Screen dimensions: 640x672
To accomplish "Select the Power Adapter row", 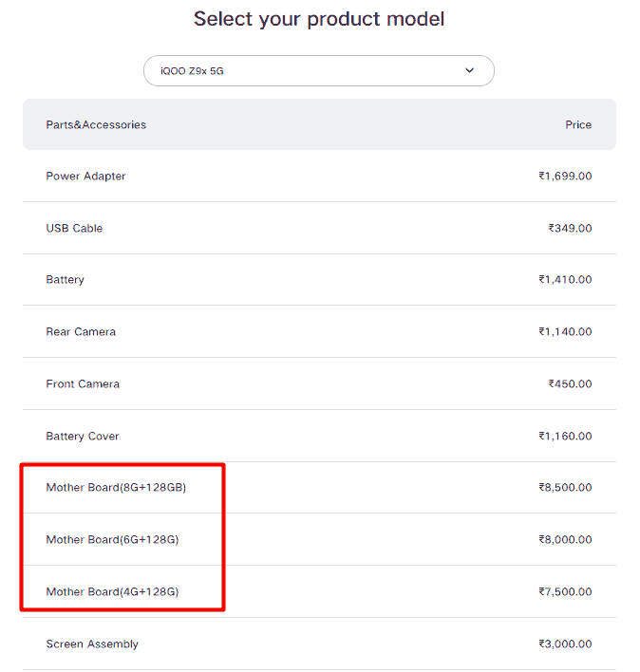I will click(85, 177).
